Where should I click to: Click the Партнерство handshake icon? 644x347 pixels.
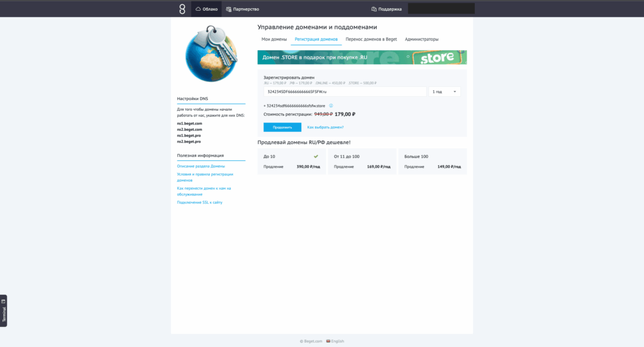pos(228,9)
